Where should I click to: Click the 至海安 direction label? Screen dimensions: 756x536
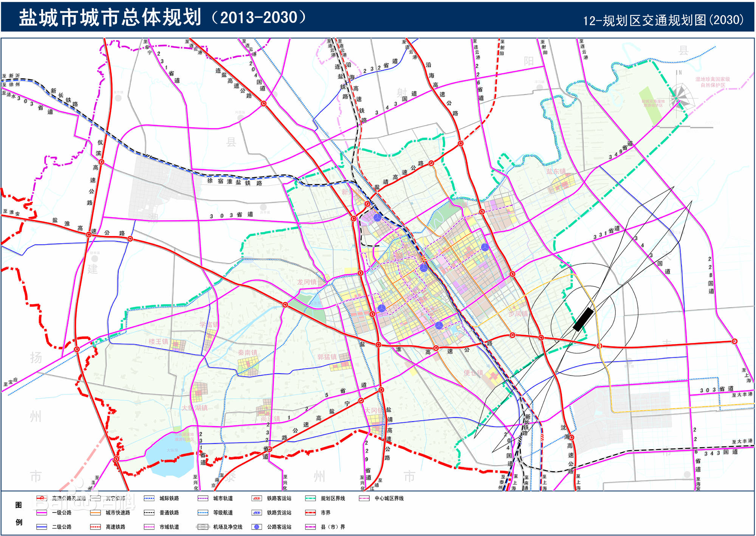[698, 484]
